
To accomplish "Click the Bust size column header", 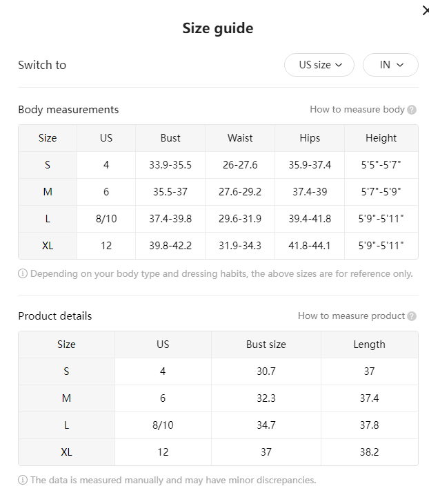I will [x=266, y=345].
